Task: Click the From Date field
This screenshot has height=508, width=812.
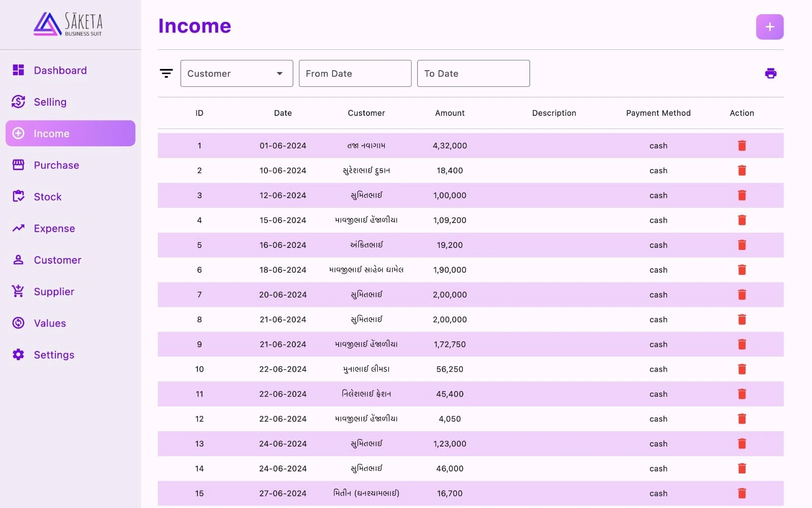Action: [355, 73]
